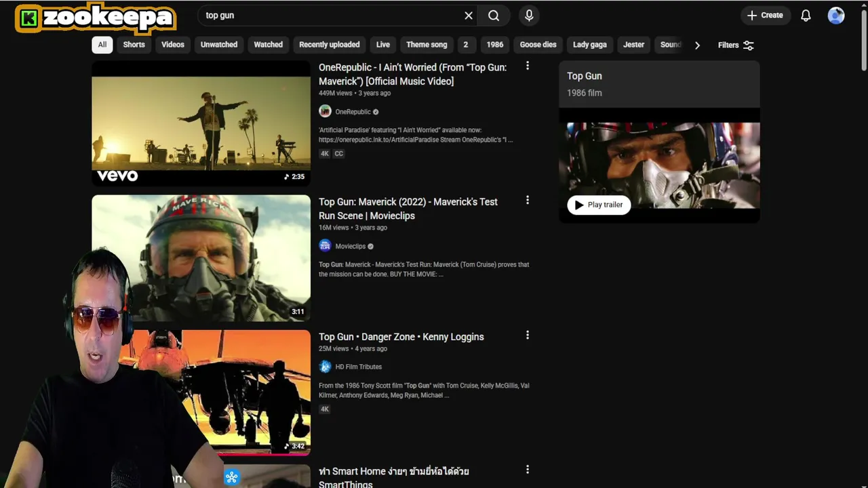
Task: Click the magnifier search button
Action: (494, 16)
